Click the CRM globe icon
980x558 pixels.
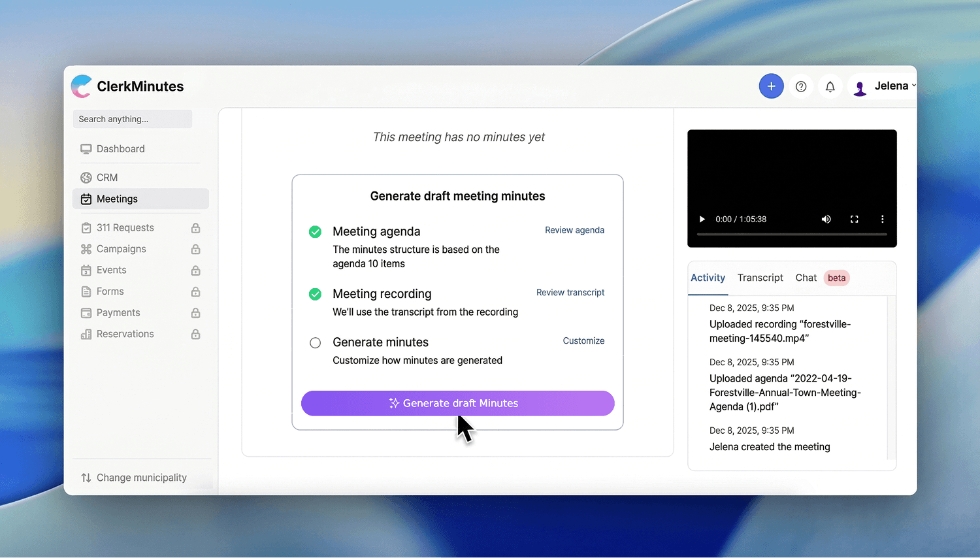click(86, 178)
